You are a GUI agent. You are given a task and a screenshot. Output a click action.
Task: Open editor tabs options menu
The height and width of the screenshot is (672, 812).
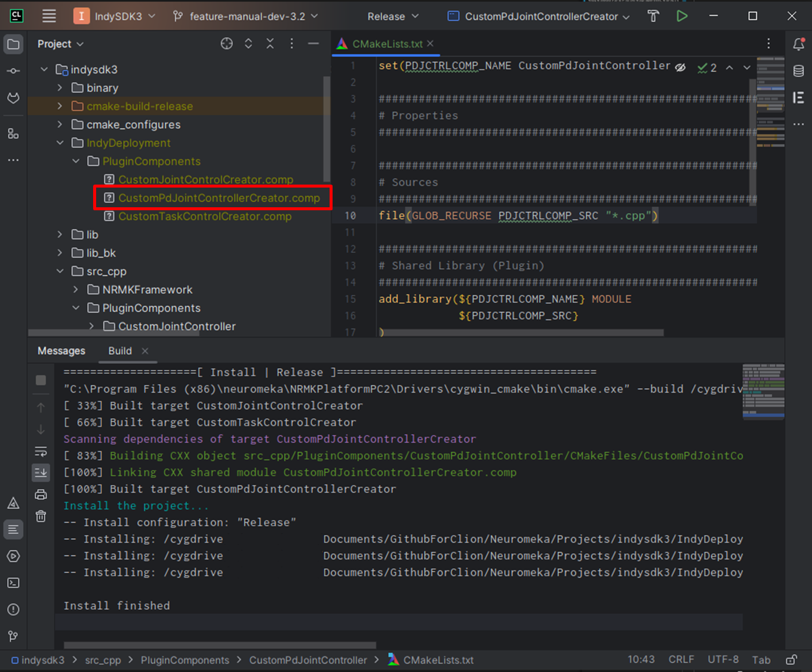(768, 44)
